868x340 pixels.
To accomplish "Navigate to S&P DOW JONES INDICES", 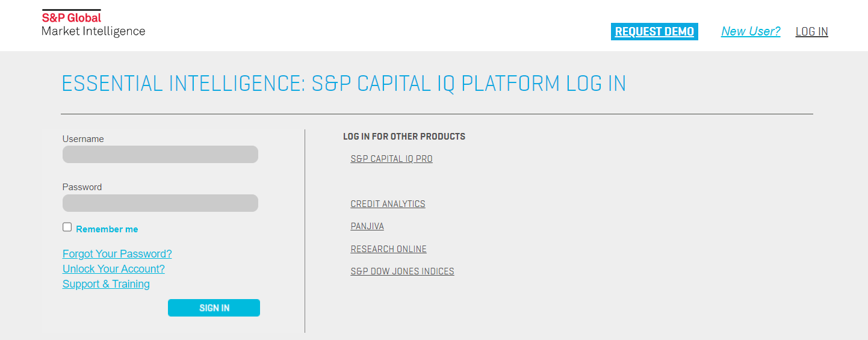I will click(402, 271).
